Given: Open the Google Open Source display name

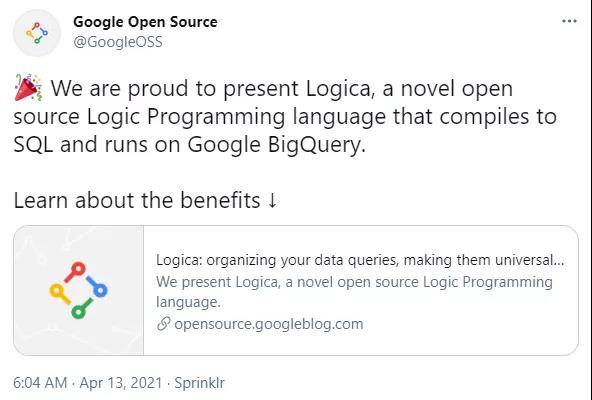Looking at the screenshot, I should click(x=145, y=22).
